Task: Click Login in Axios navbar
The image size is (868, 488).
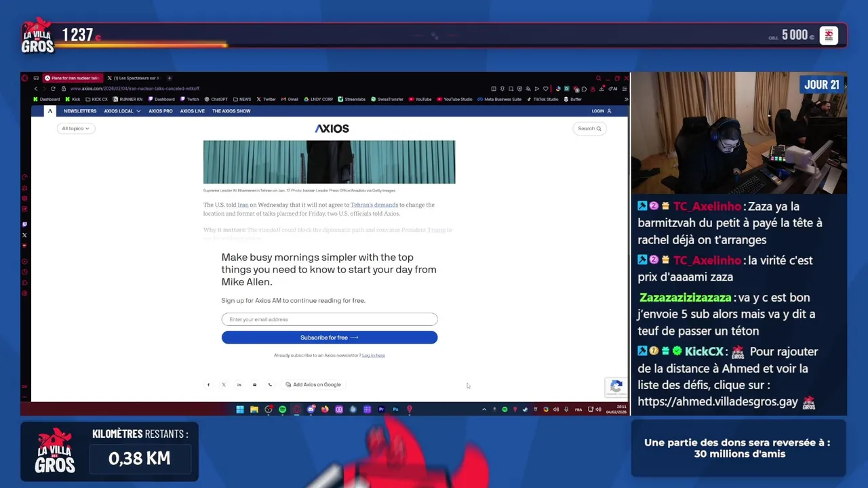Action: click(x=601, y=111)
